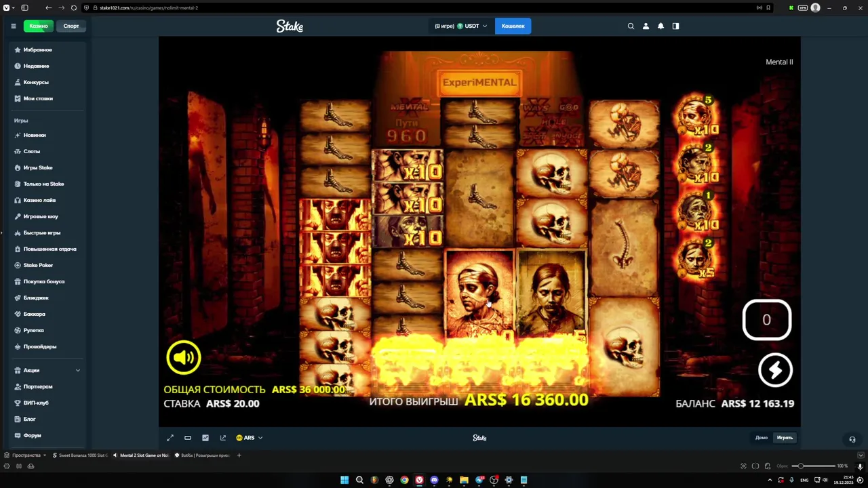Adjust the page zoom slider in the status bar
The image size is (868, 488).
coord(814,466)
